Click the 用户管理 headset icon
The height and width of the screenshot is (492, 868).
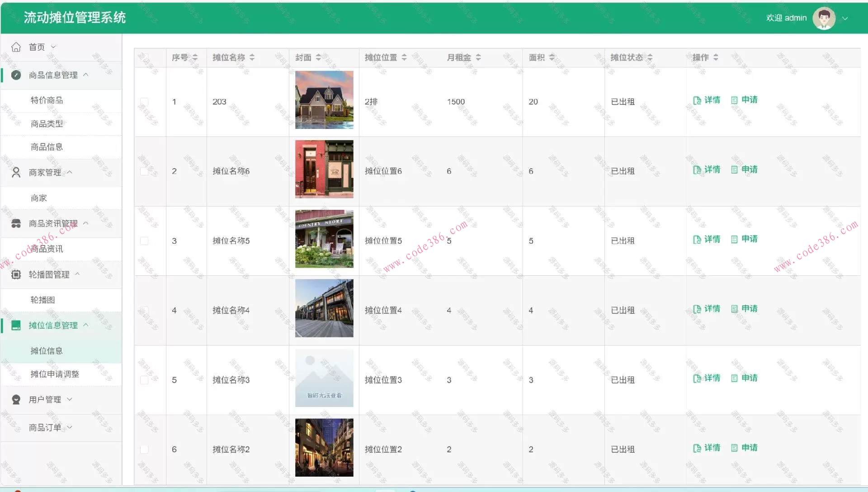(x=16, y=400)
